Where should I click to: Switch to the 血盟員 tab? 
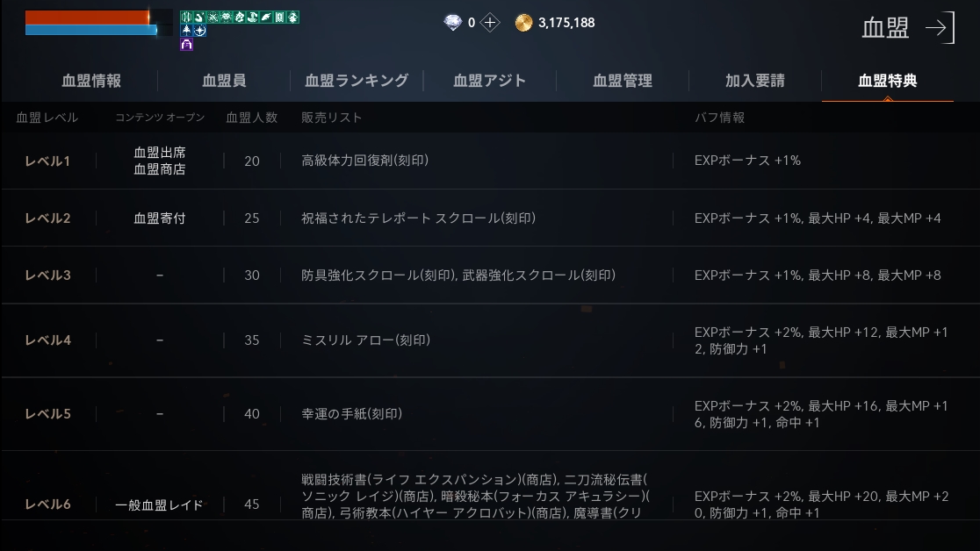(224, 81)
